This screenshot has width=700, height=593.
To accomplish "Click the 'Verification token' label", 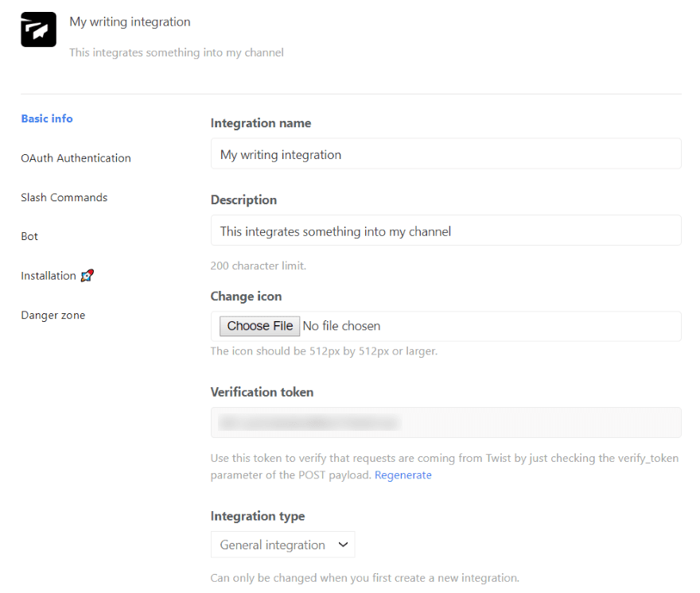I will pos(262,392).
